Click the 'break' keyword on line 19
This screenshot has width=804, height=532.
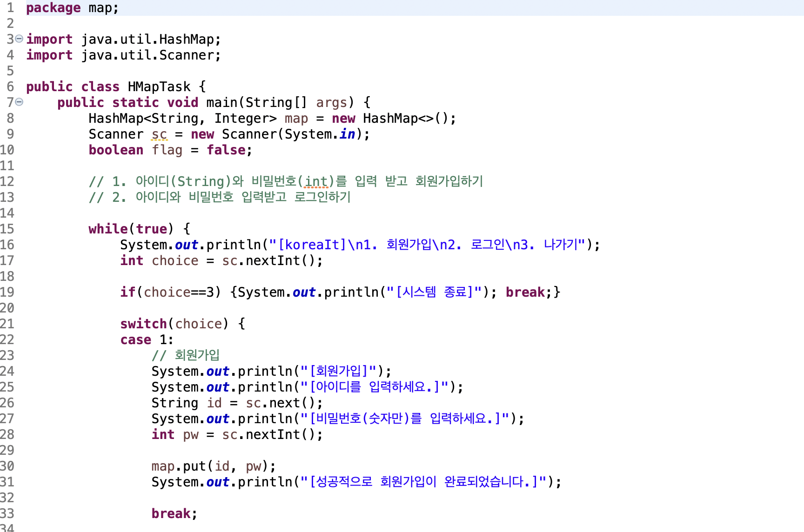525,293
